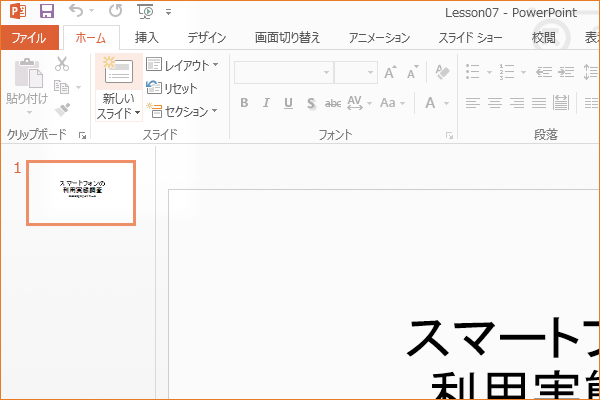Image resolution: width=600 pixels, height=400 pixels.
Task: Click the Undo arrow icon
Action: (x=76, y=11)
